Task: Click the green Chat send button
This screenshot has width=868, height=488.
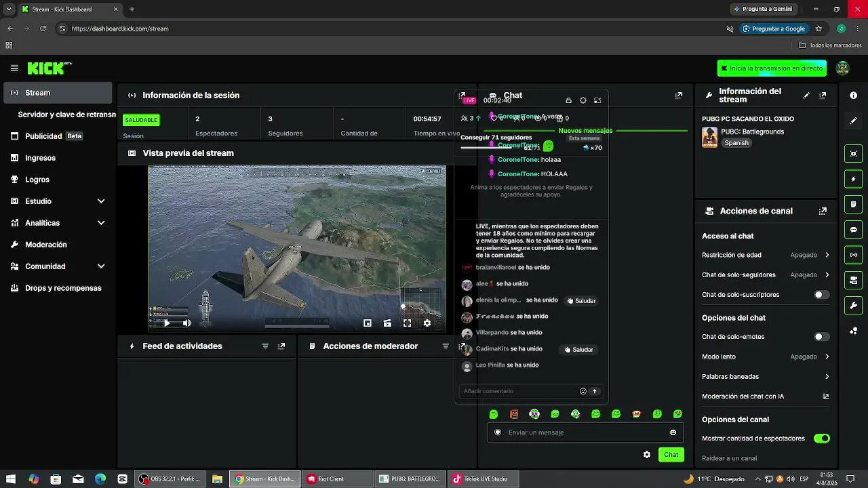Action: (x=671, y=455)
